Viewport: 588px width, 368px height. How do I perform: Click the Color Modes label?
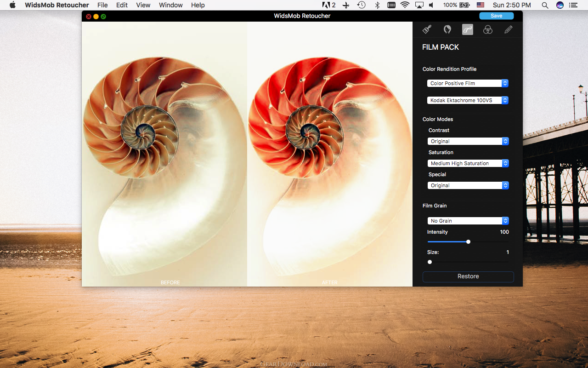(x=438, y=119)
